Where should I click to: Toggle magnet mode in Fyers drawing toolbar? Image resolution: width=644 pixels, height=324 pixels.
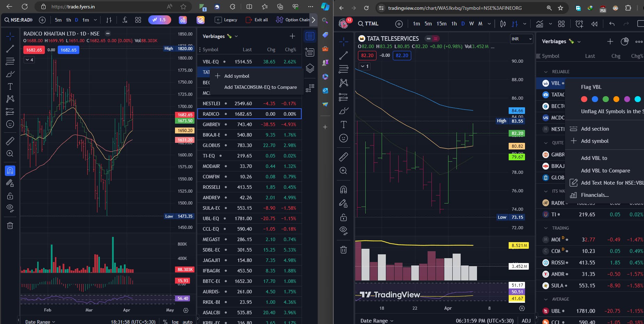click(x=10, y=170)
